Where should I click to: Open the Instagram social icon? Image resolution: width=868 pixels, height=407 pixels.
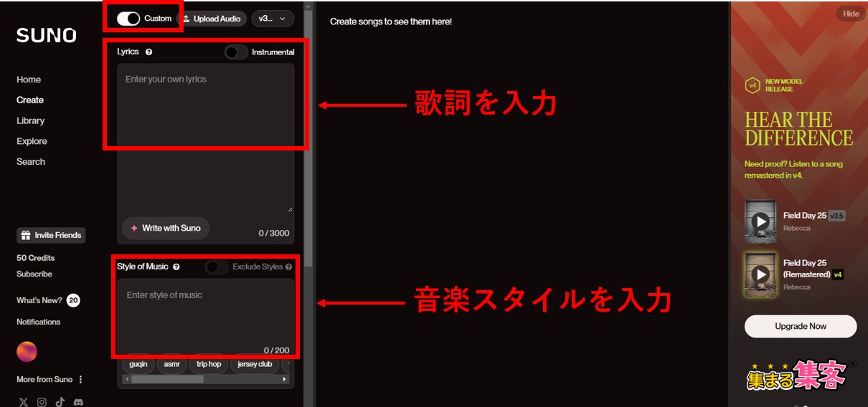pos(42,402)
